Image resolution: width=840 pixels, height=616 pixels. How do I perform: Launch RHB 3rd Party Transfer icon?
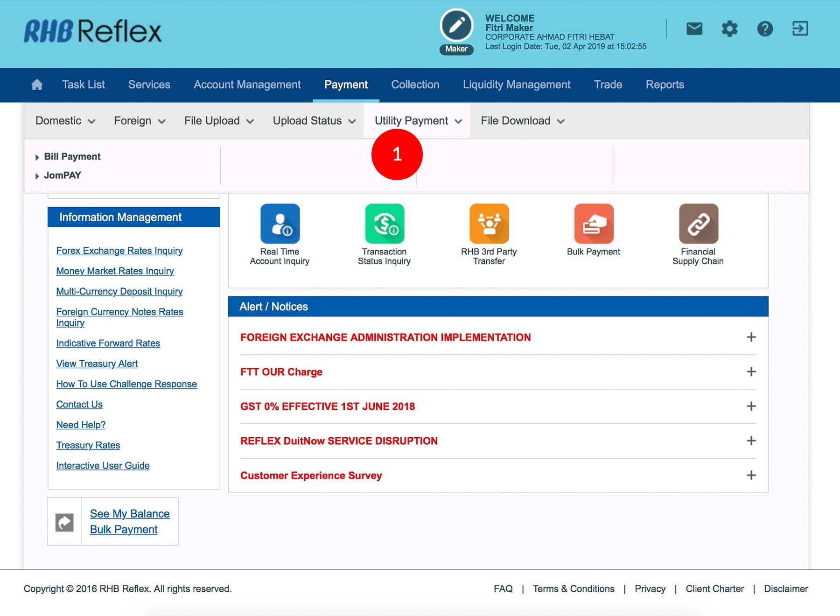489,224
